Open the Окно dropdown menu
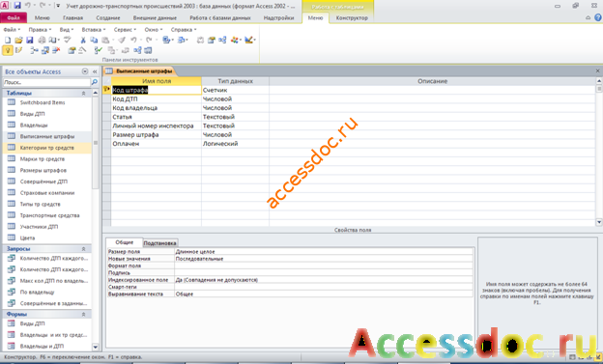603x364 pixels. (x=154, y=30)
